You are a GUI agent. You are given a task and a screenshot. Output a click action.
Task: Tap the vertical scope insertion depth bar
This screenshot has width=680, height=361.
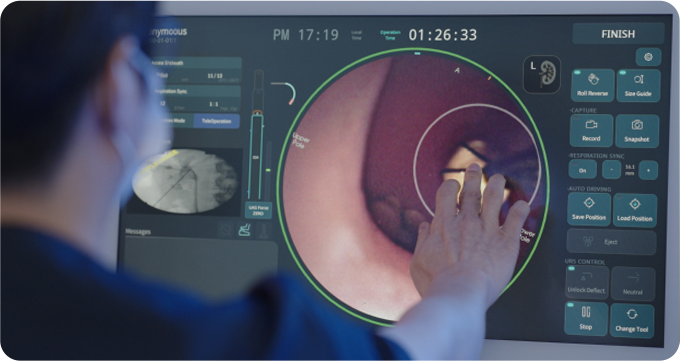257,155
